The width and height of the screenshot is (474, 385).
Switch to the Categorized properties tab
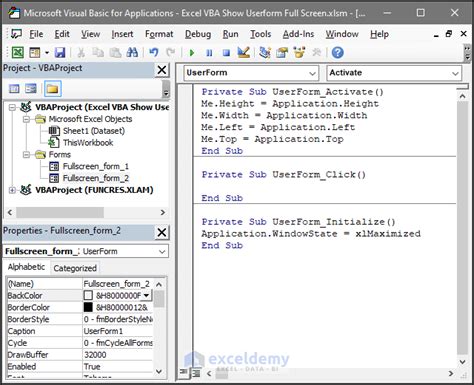pos(75,268)
